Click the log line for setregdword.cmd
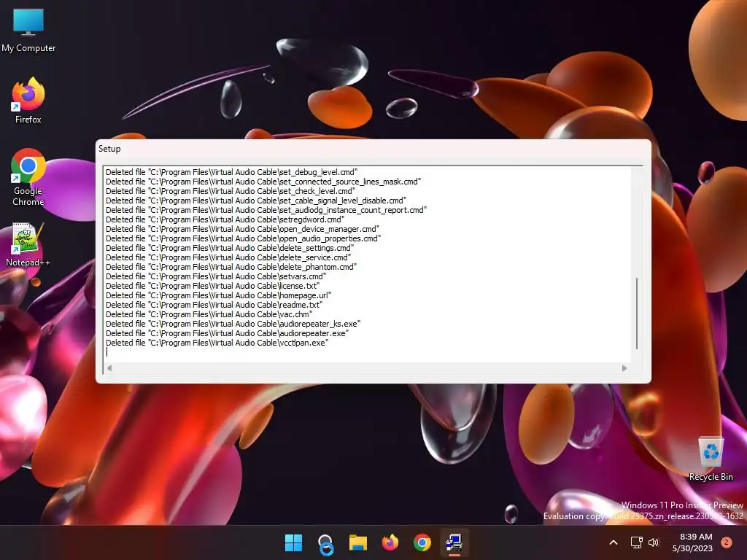Viewport: 747px width, 560px height. pyautogui.click(x=225, y=219)
